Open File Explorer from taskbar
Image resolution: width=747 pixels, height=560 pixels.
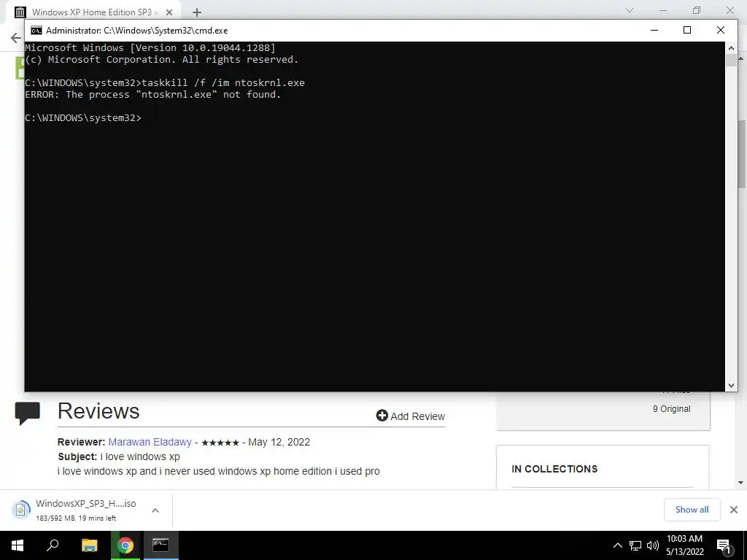(x=89, y=545)
